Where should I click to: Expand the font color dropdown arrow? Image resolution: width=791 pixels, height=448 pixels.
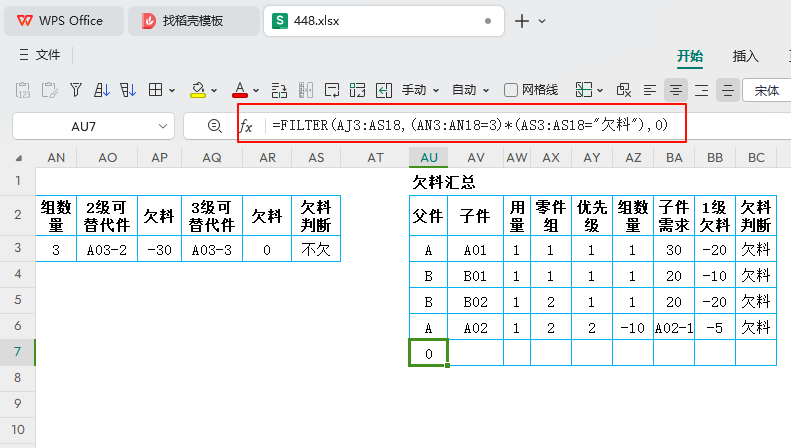tap(256, 91)
